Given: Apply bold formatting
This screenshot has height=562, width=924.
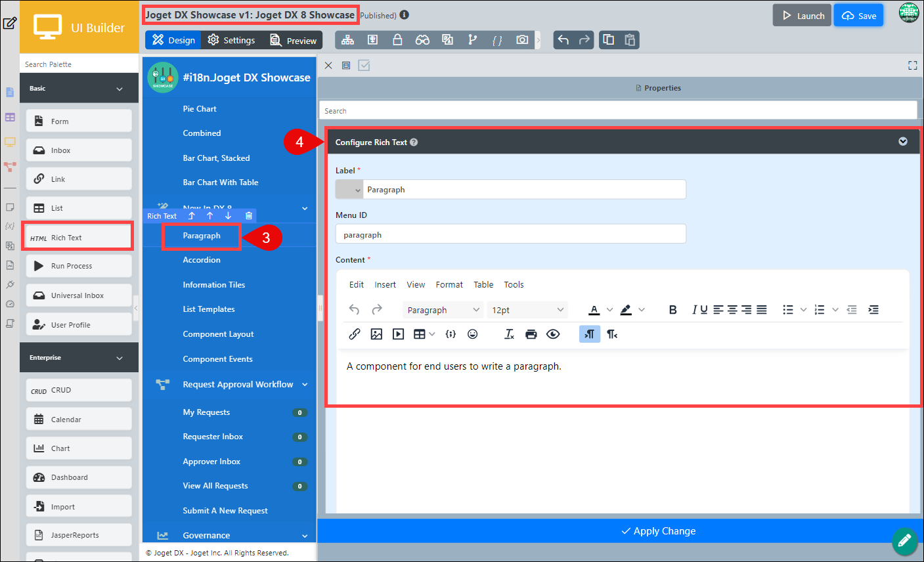Looking at the screenshot, I should [672, 310].
